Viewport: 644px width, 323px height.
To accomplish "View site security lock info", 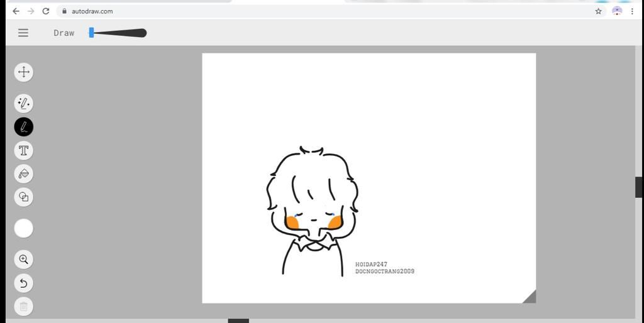I will tap(64, 11).
